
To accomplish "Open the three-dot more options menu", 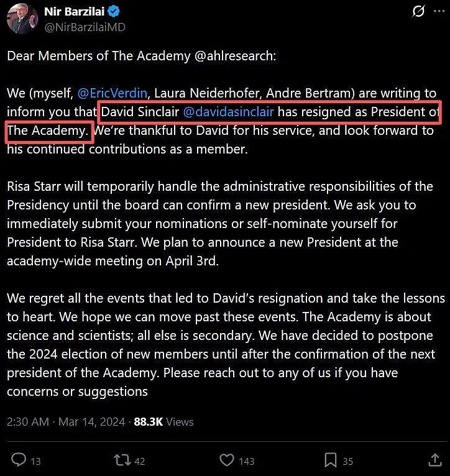I will click(x=439, y=11).
